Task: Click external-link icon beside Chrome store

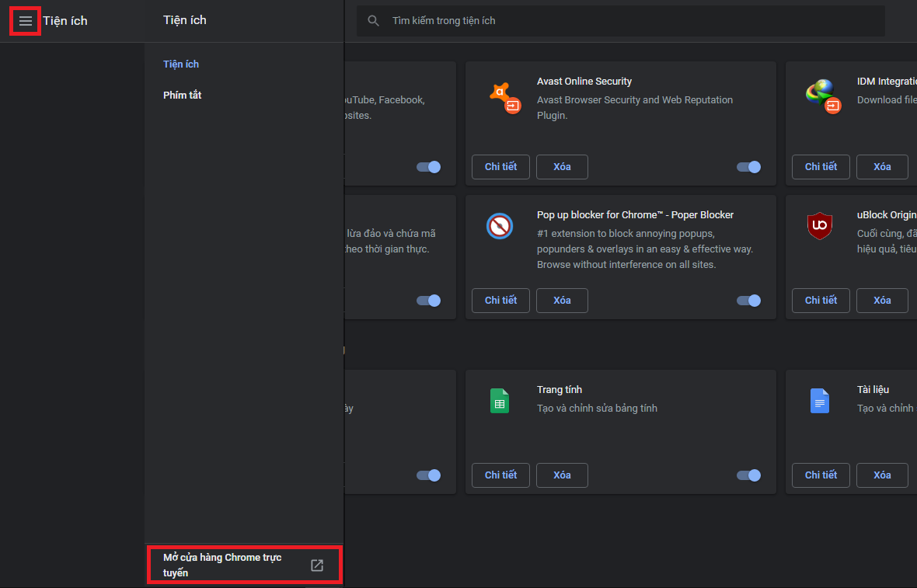Action: (x=317, y=565)
